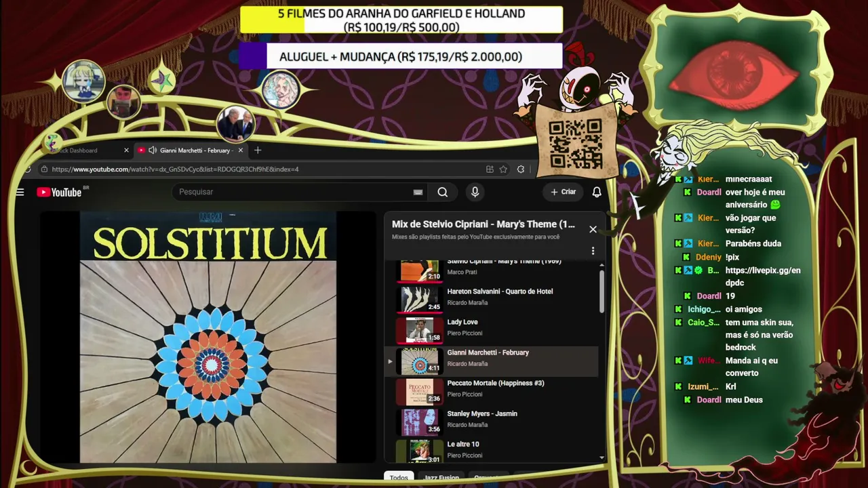The image size is (868, 488).
Task: Open the on-screen keyboard in the search box
Action: coord(418,192)
